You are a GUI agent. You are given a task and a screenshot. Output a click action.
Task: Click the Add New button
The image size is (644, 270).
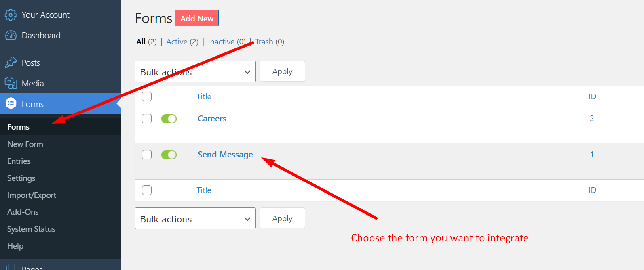tap(196, 18)
